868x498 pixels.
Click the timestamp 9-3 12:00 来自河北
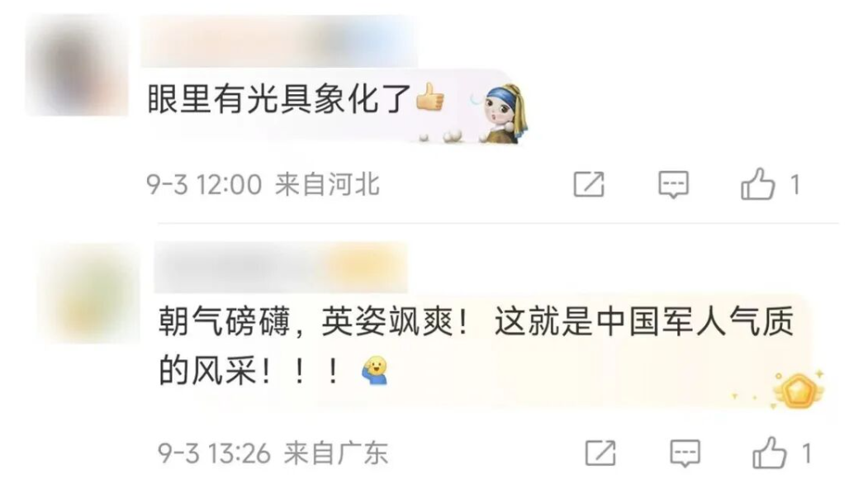(x=263, y=184)
